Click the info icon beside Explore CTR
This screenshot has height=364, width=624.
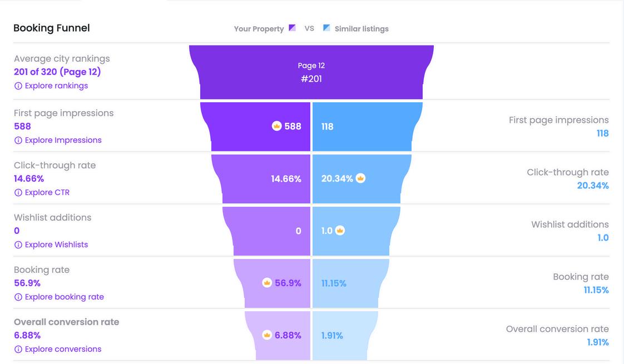tap(18, 192)
